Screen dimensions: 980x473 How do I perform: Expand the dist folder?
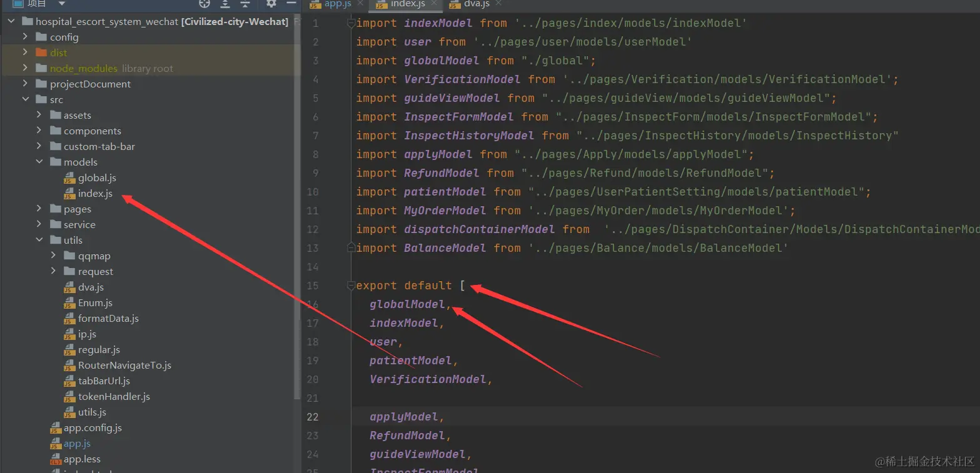coord(25,52)
